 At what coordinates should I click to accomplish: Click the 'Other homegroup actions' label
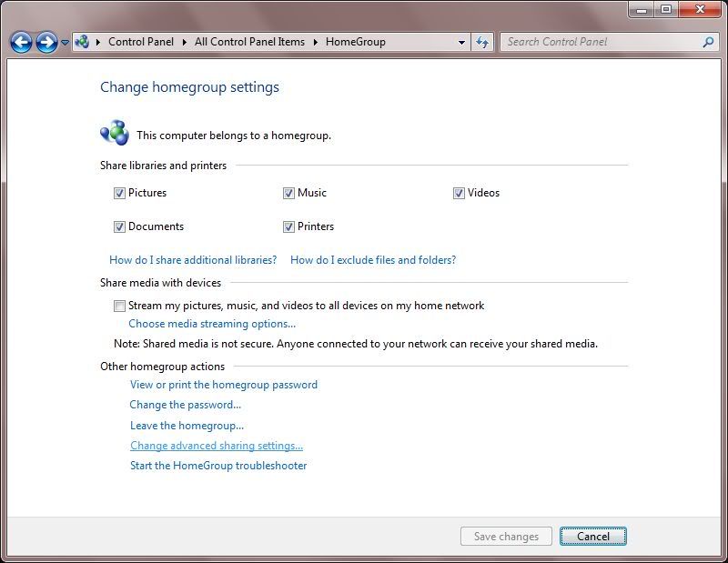tap(163, 367)
